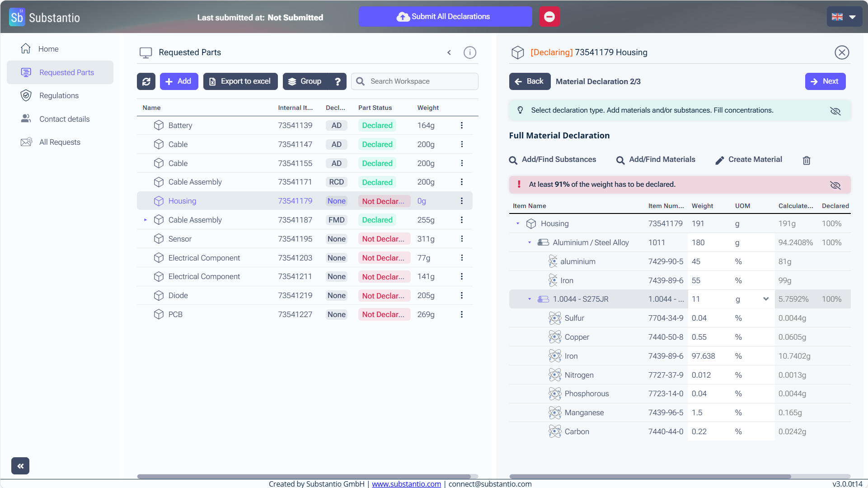This screenshot has height=488, width=868.
Task: Open the UOM dropdown for 1.0044 - S275JR
Action: tap(765, 299)
